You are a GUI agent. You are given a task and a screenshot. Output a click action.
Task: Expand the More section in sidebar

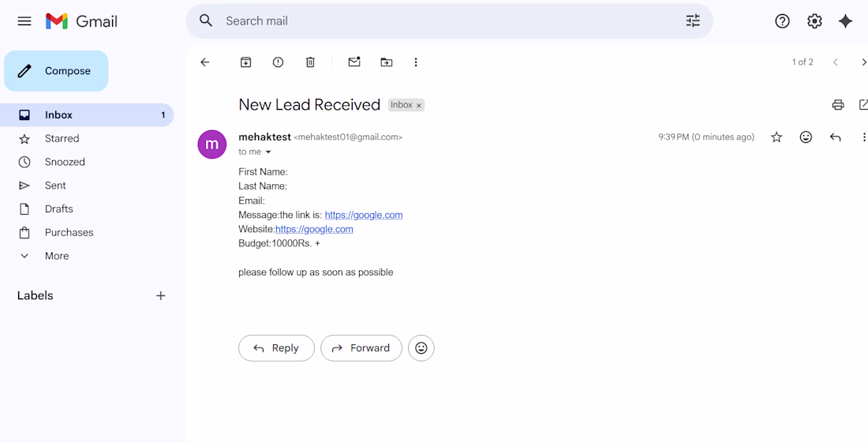(x=56, y=256)
